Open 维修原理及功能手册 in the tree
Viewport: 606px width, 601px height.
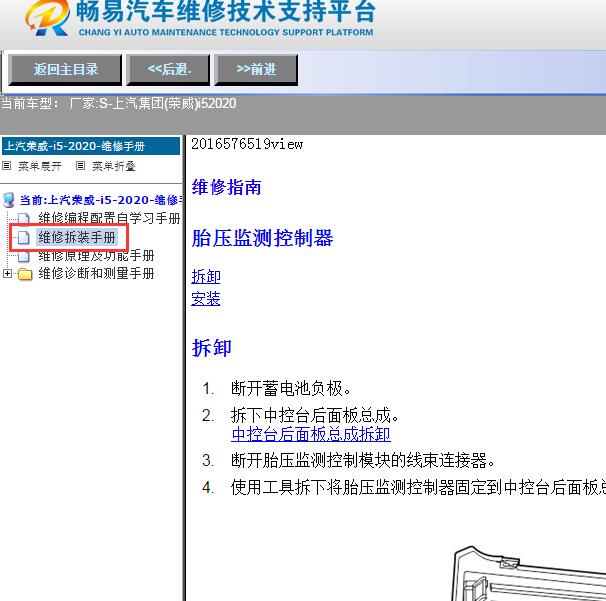96,255
